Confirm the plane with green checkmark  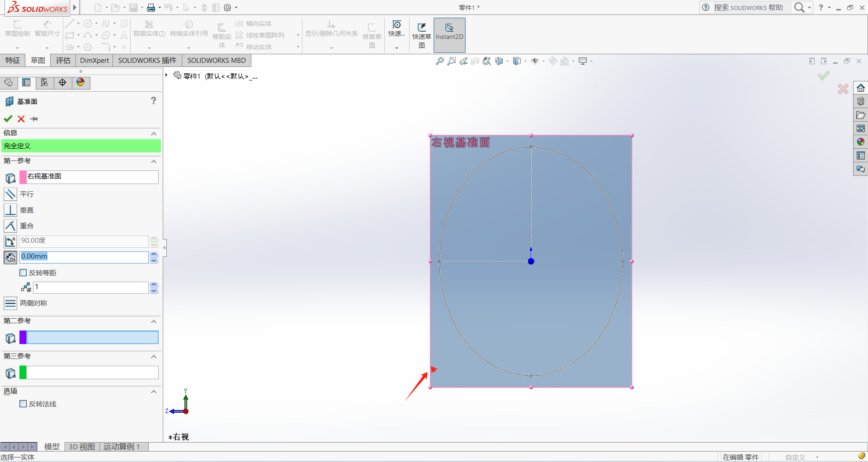coord(8,119)
